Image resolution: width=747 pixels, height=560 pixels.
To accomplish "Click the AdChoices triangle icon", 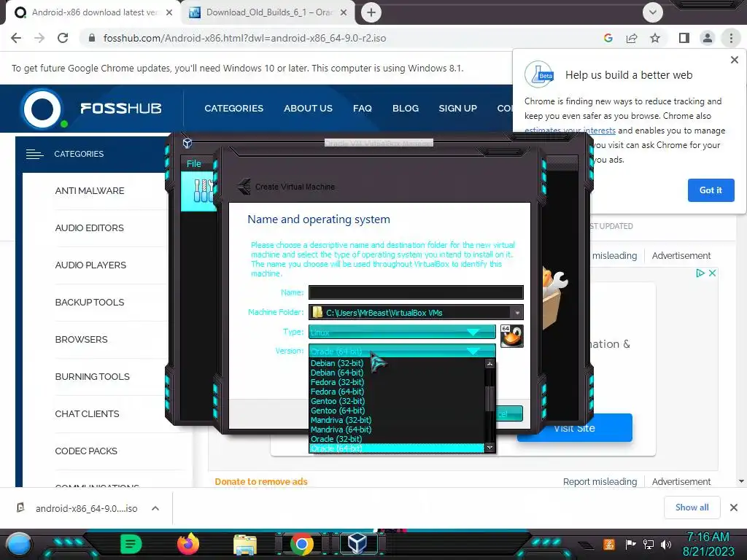I will 700,273.
